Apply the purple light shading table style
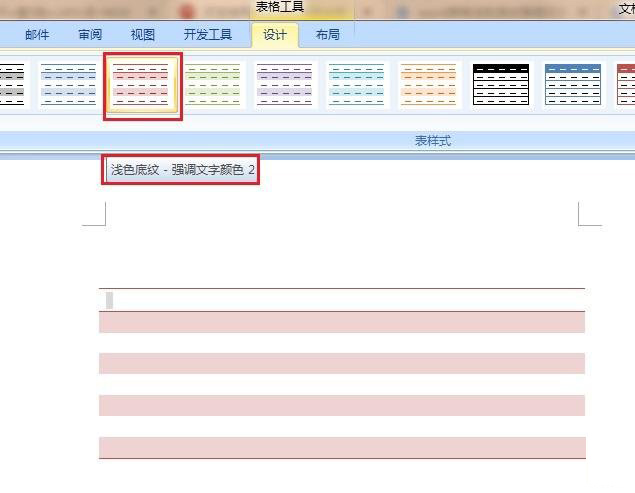The width and height of the screenshot is (635, 493). [285, 85]
